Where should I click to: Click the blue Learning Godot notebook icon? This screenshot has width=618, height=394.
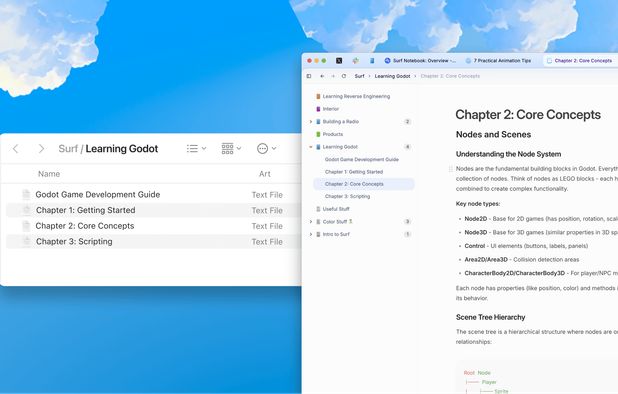coord(318,147)
